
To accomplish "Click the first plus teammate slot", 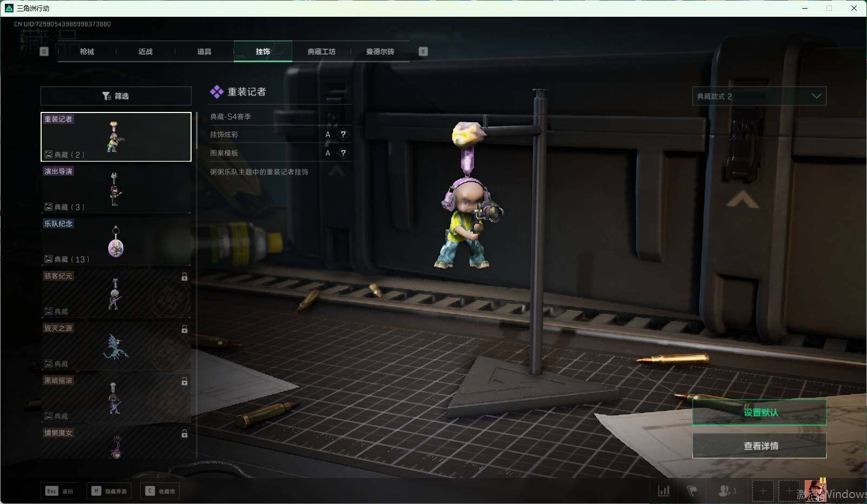I will pyautogui.click(x=763, y=491).
